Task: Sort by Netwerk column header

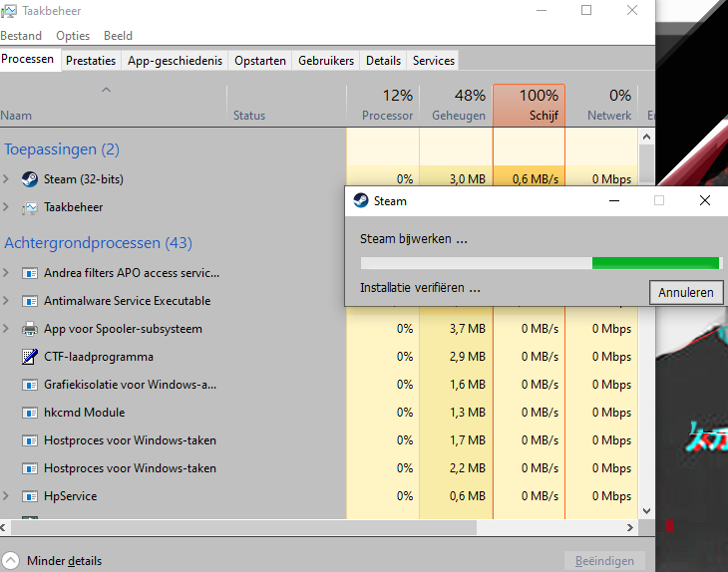Action: pos(602,106)
